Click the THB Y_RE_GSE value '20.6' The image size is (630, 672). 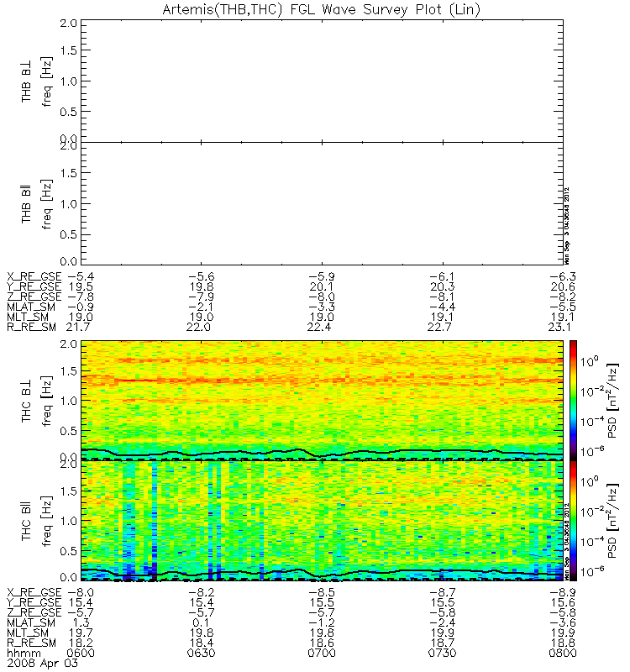click(x=563, y=286)
